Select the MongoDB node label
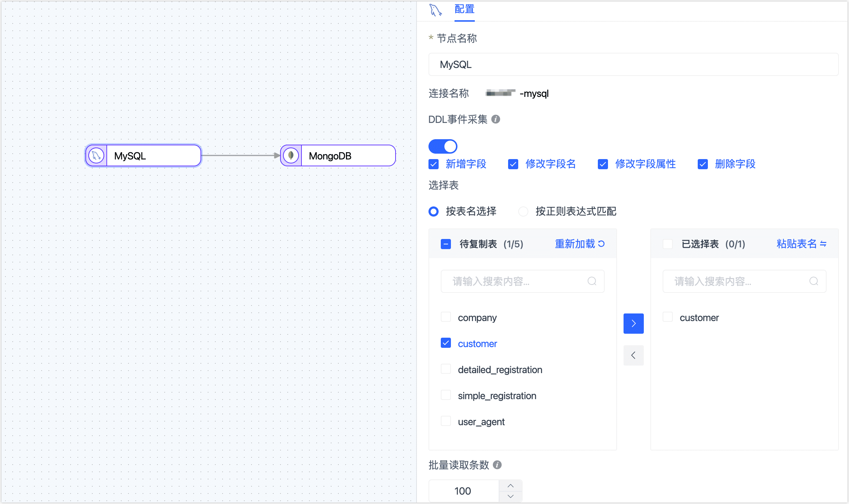849x504 pixels. click(330, 156)
